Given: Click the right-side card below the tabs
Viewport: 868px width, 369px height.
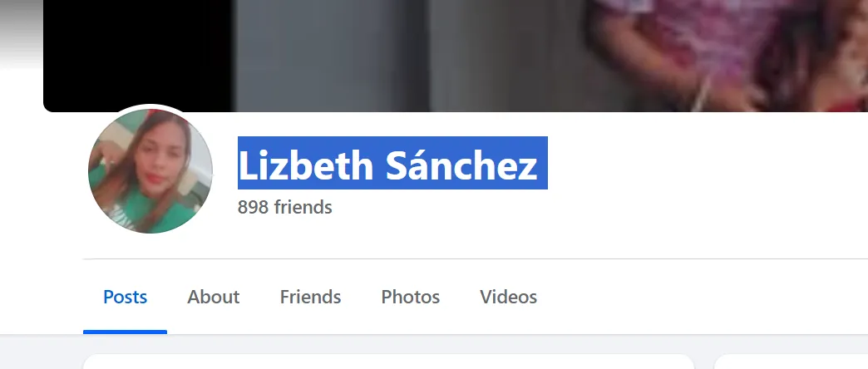Looking at the screenshot, I should tap(792, 362).
